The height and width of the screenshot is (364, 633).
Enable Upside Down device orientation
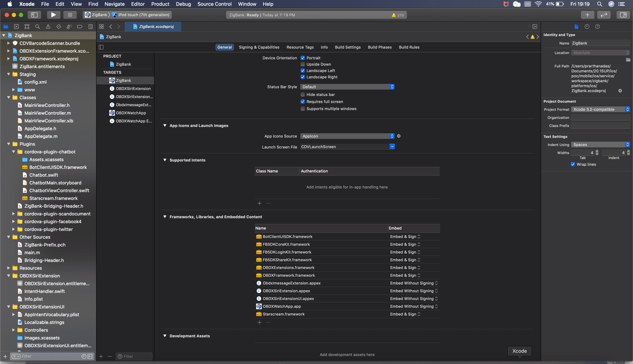click(x=303, y=64)
